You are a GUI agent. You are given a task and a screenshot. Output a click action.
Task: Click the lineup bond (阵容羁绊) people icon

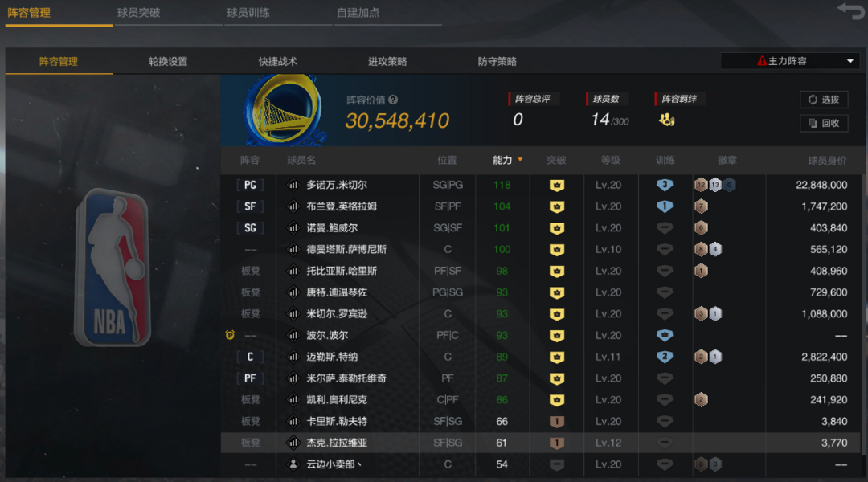tap(666, 120)
